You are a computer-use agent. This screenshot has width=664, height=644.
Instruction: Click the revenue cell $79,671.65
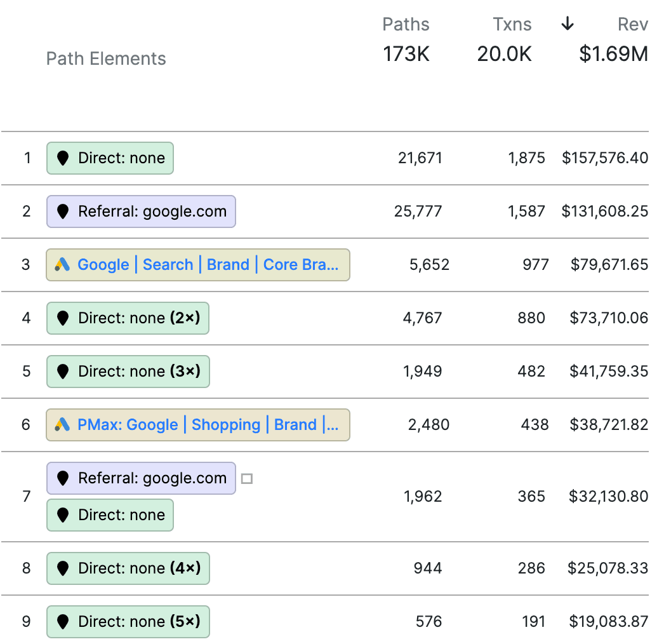(x=609, y=265)
